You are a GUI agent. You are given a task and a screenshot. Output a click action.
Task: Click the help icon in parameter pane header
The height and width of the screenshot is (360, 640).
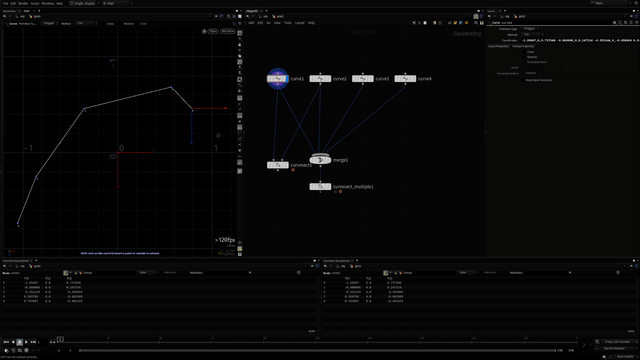click(x=636, y=23)
